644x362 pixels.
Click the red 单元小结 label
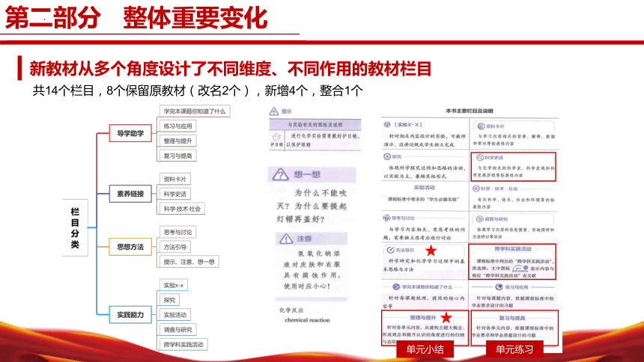pyautogui.click(x=425, y=349)
